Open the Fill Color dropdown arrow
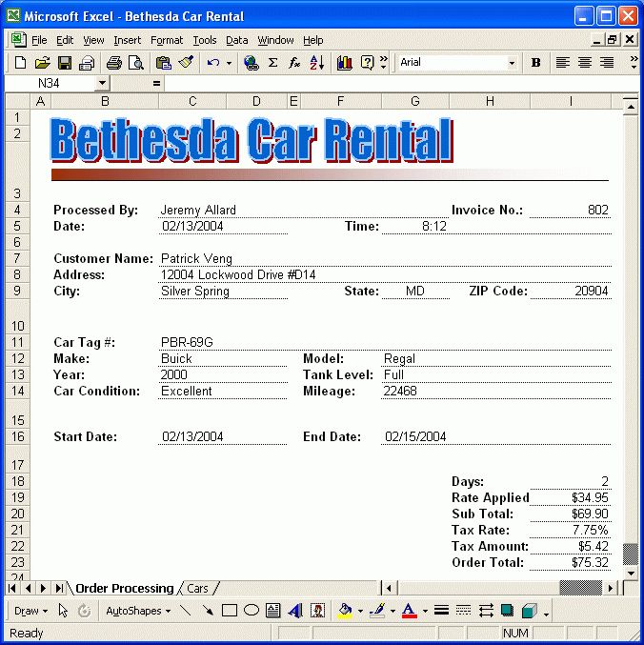 click(360, 612)
